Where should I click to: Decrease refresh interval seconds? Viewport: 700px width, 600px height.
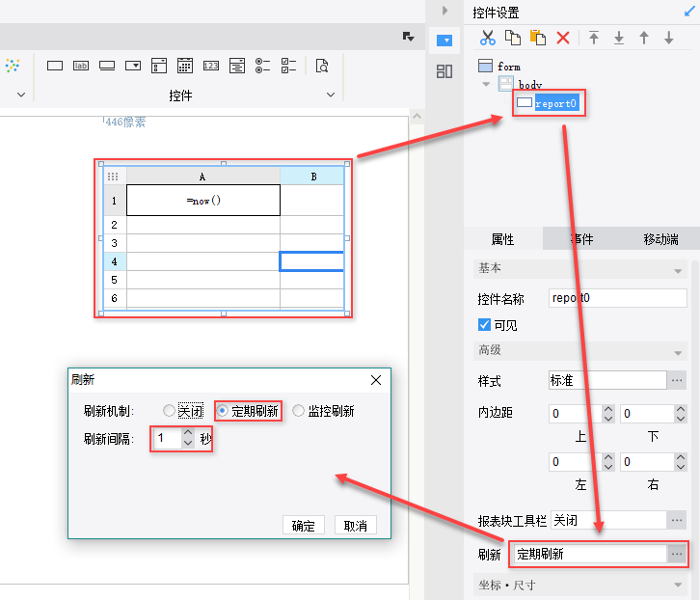[188, 443]
